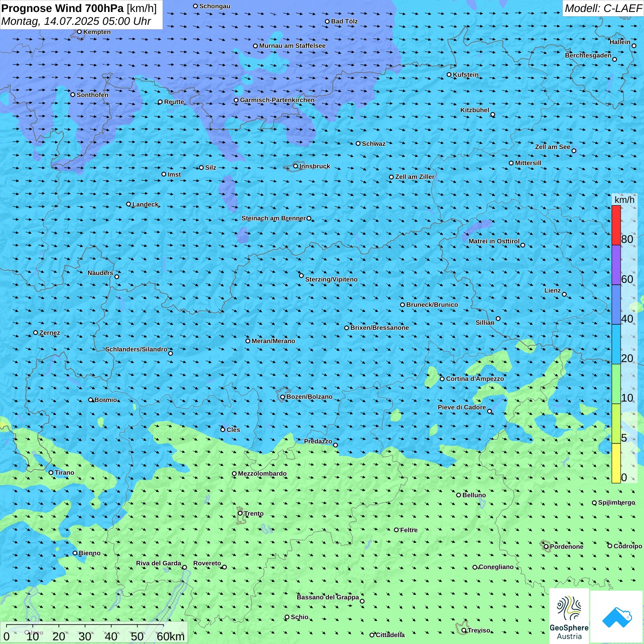Screen dimensions: 644x644
Task: Click the 'Bassano del Grappa' label
Action: click(x=328, y=597)
